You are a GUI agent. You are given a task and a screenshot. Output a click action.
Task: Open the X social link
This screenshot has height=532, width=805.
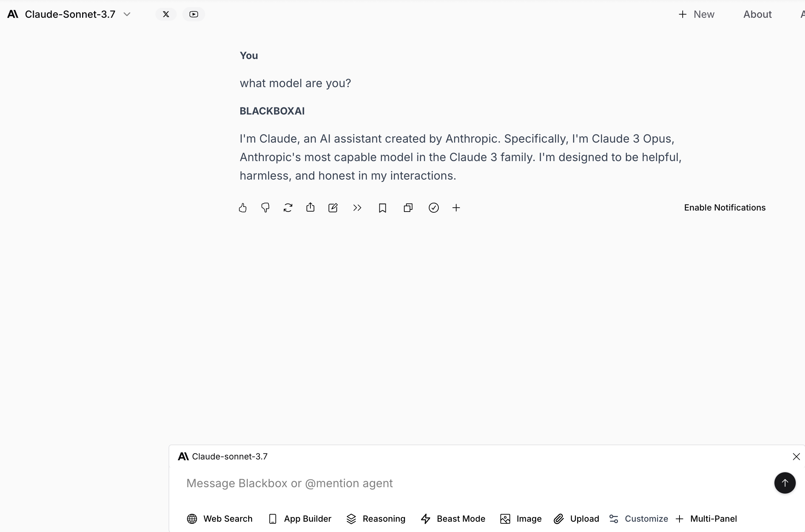[166, 14]
